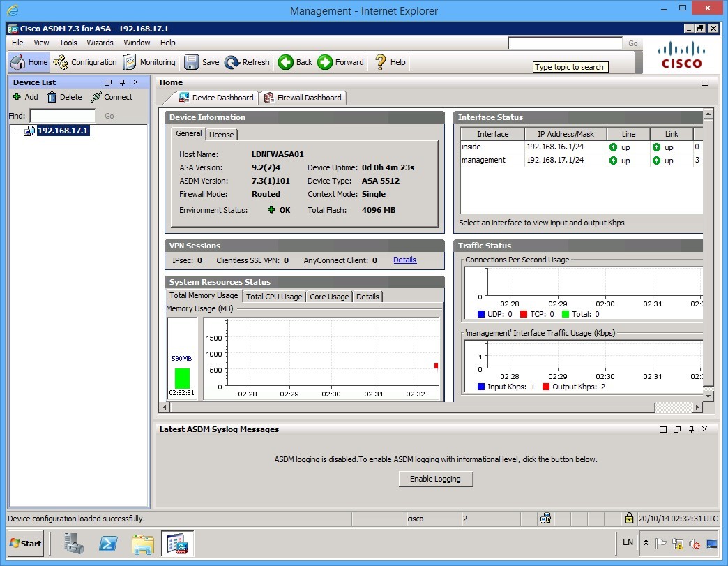This screenshot has width=728, height=566.
Task: Go Forward in navigation history
Action: tap(341, 62)
